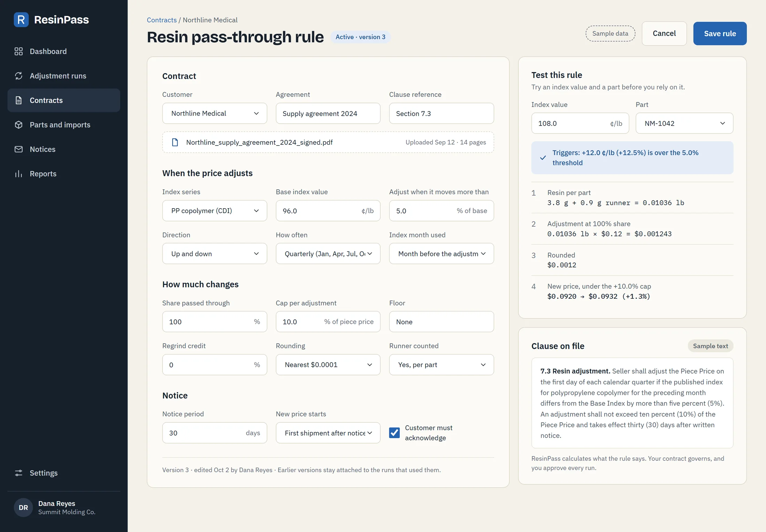The image size is (766, 532).
Task: Open Settings in sidebar
Action: pyautogui.click(x=64, y=473)
